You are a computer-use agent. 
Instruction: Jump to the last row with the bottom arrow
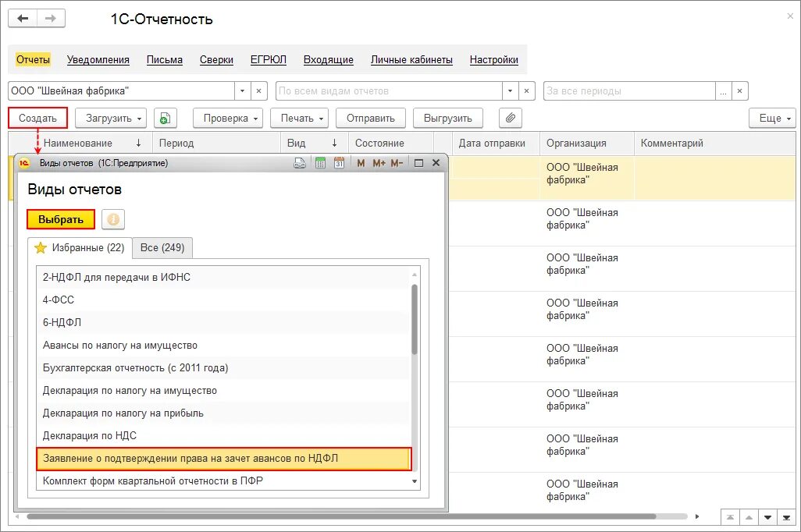[786, 517]
